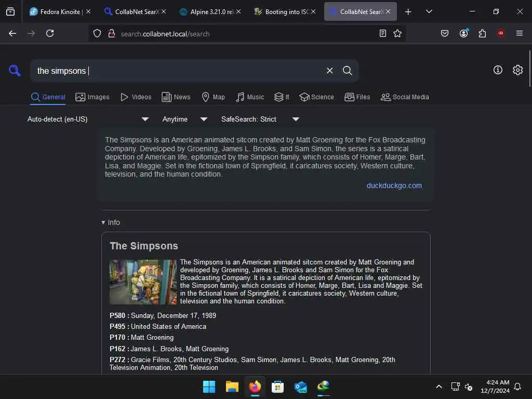Select the News search category
This screenshot has width=532, height=399.
pyautogui.click(x=176, y=97)
